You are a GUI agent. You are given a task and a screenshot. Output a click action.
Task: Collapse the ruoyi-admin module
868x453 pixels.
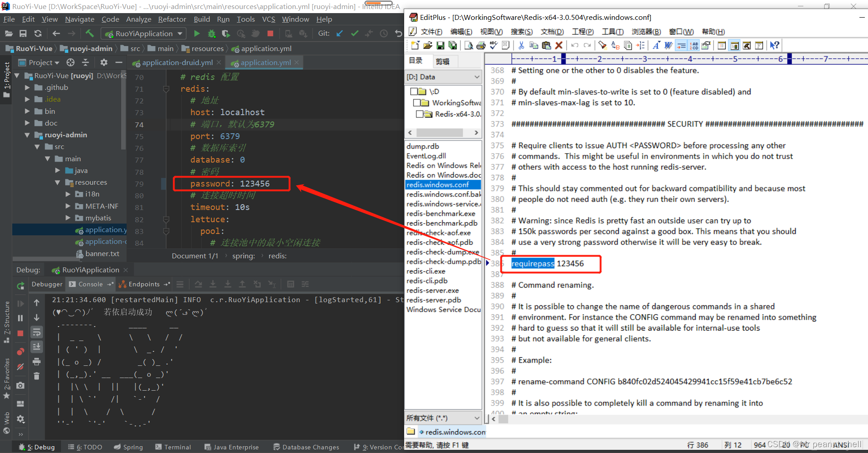27,135
